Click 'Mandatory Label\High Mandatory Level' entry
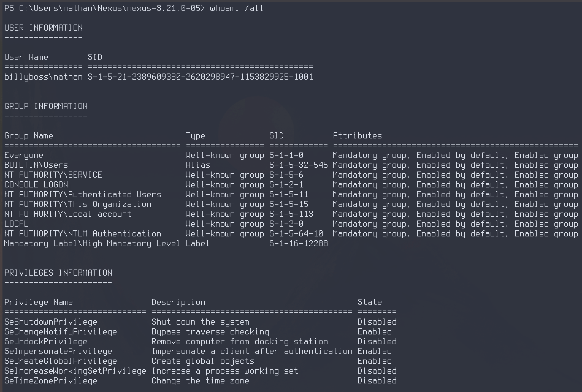582x392 pixels. [92, 243]
